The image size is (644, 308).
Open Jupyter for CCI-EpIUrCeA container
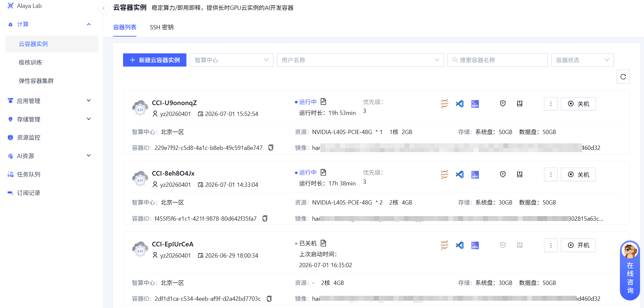[444, 245]
